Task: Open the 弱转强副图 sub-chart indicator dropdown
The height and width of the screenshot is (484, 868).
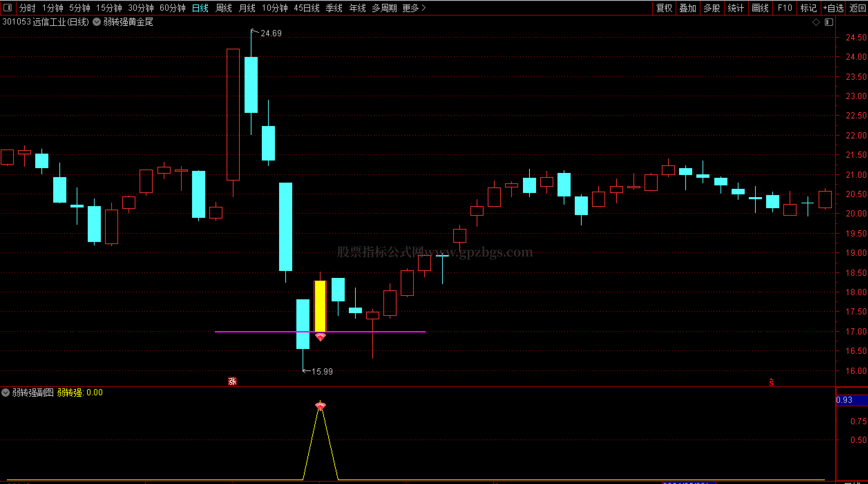Action: pos(6,393)
